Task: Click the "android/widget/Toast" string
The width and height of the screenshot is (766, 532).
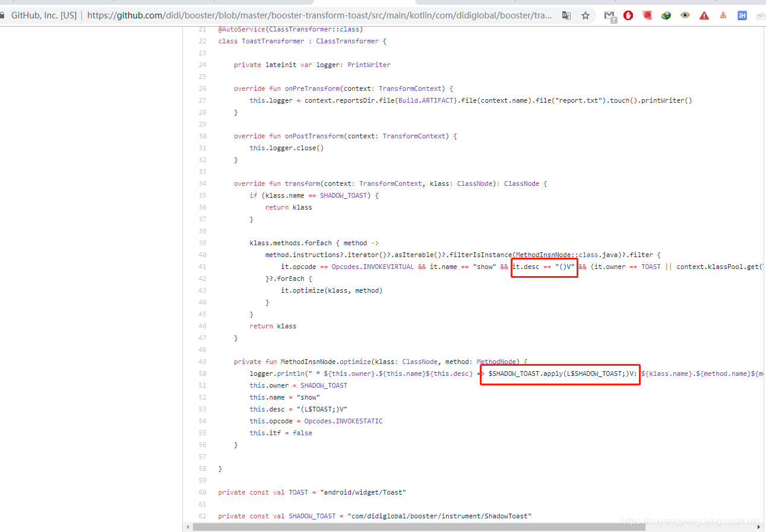Action: (x=363, y=492)
